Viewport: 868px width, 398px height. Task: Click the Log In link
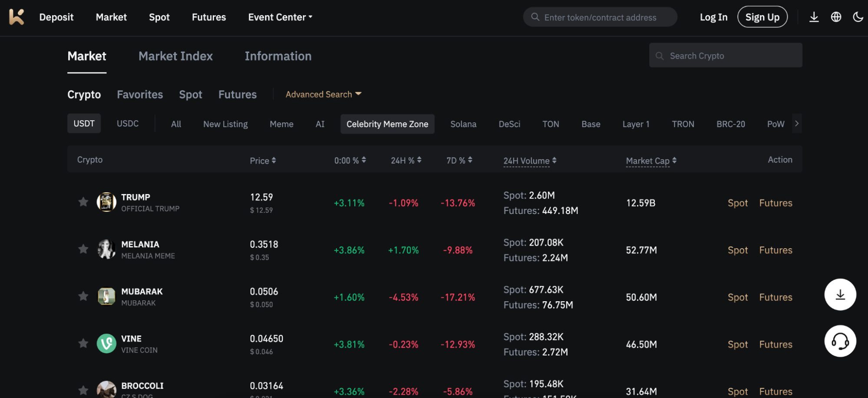(713, 17)
